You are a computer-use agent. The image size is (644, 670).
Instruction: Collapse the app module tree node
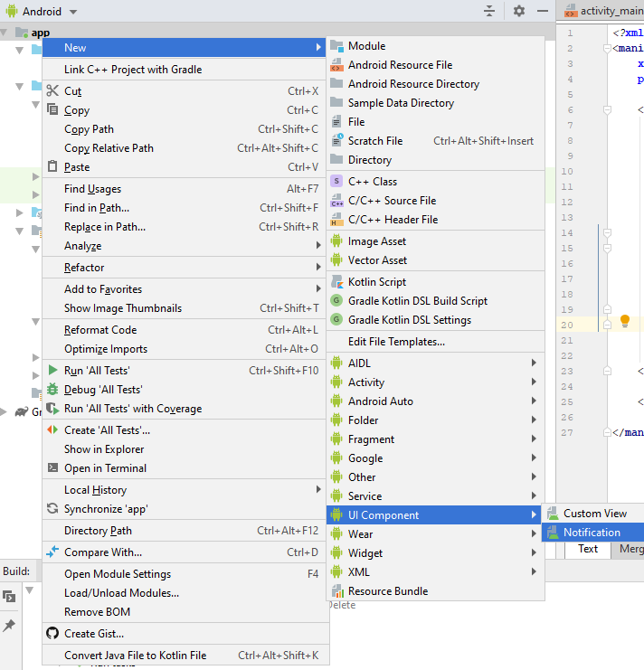click(x=6, y=33)
